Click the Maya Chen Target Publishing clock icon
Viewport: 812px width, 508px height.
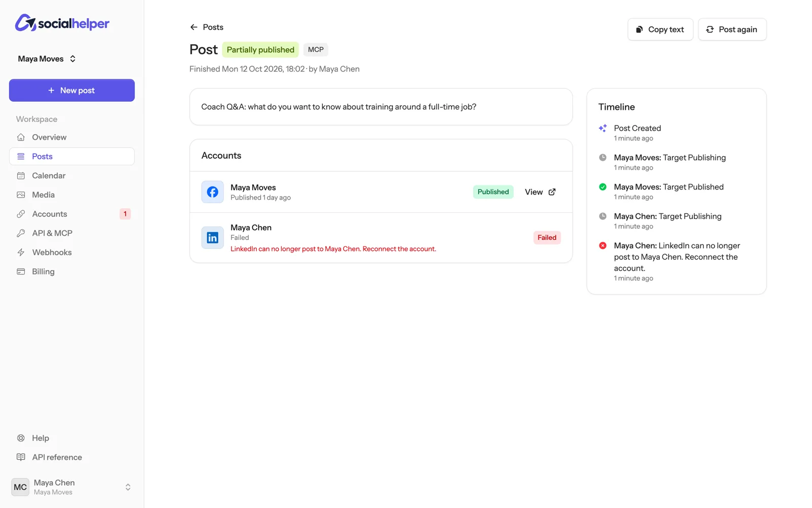point(602,216)
